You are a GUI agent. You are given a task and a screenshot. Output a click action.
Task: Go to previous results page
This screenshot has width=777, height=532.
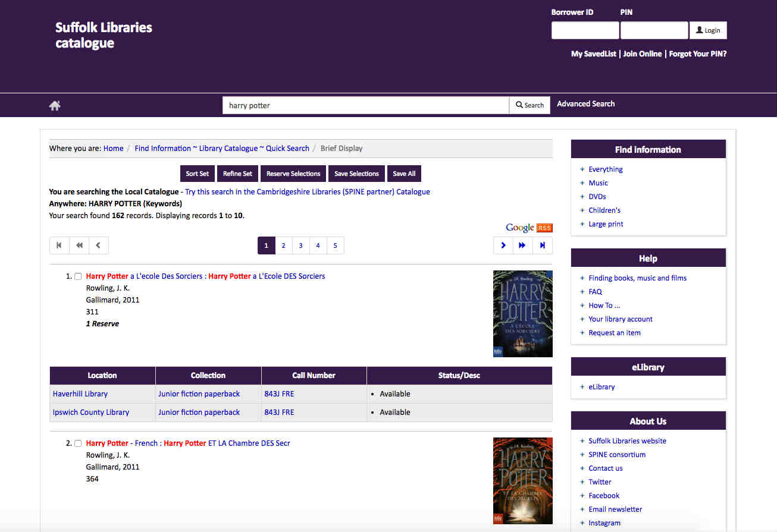coord(98,245)
